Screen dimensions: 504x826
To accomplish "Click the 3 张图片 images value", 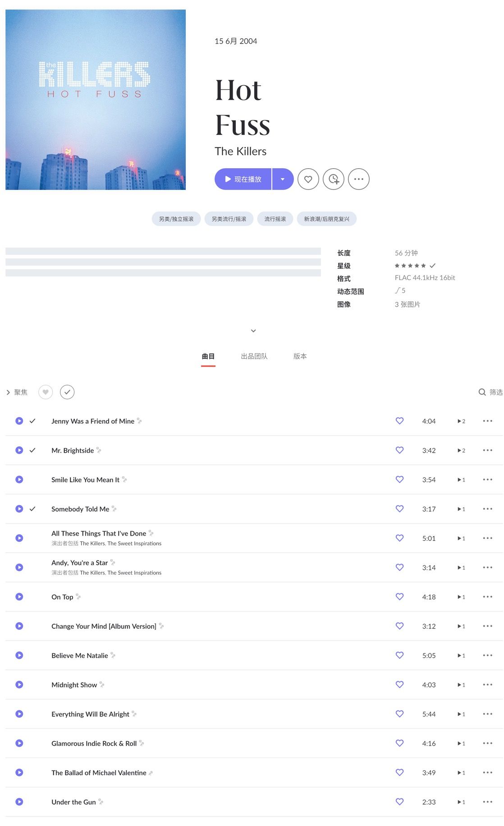I will pos(408,304).
